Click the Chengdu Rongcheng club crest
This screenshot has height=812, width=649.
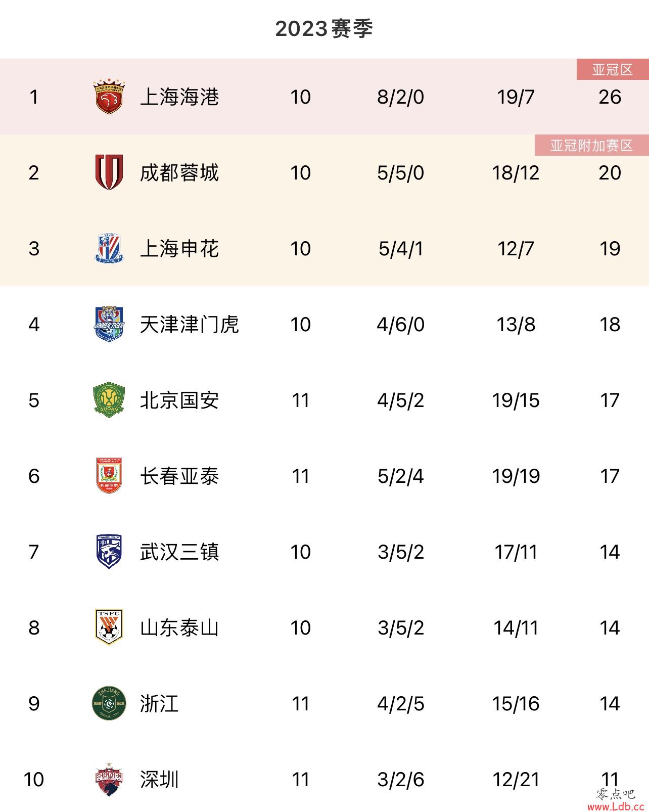[x=109, y=172]
